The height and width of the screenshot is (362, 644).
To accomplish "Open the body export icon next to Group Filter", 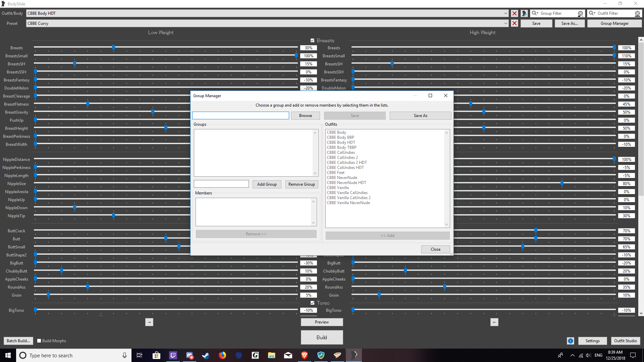I will point(524,13).
